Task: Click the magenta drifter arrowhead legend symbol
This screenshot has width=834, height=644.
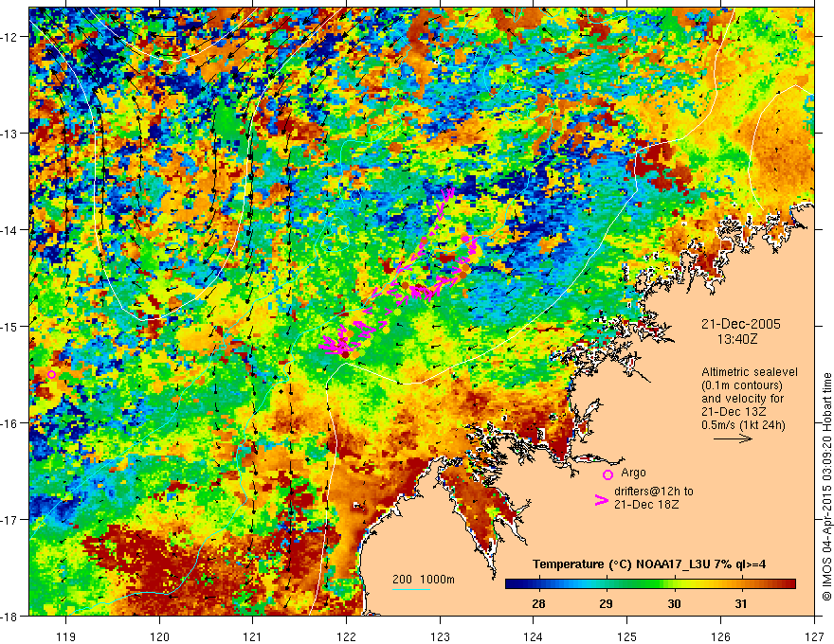Action: pos(602,500)
